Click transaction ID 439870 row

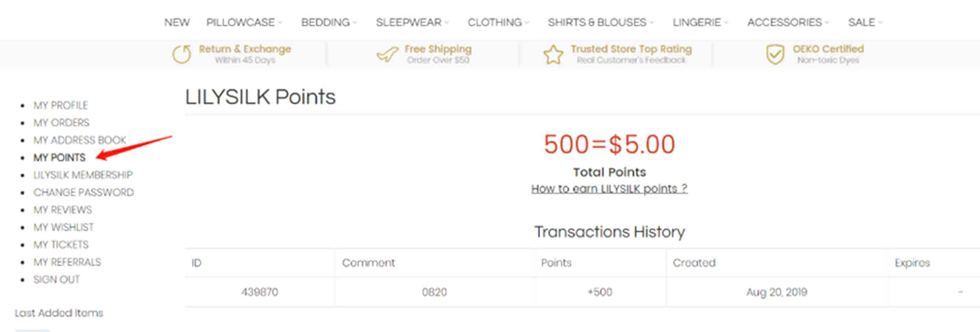[582, 292]
